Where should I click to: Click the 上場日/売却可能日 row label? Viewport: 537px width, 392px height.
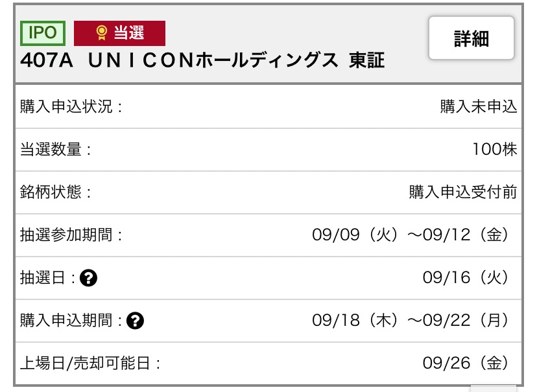pos(90,363)
